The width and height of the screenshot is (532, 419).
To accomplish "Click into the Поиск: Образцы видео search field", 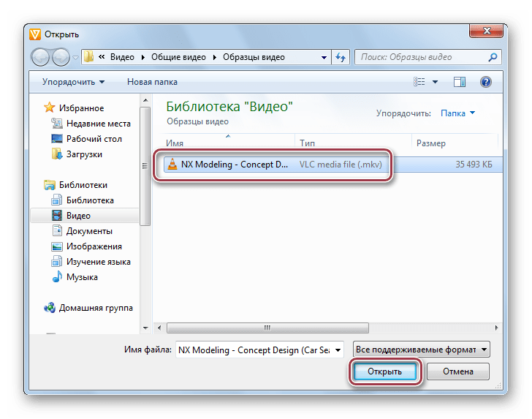I will 421,57.
